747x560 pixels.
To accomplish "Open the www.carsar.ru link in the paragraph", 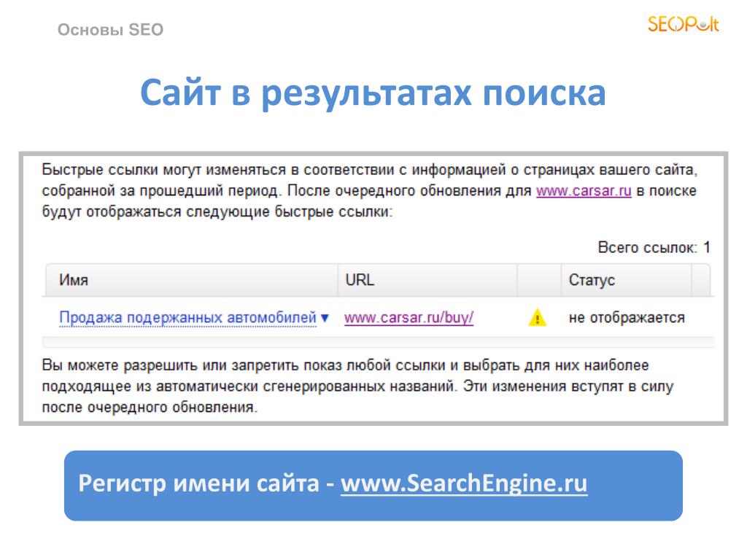I will point(584,190).
